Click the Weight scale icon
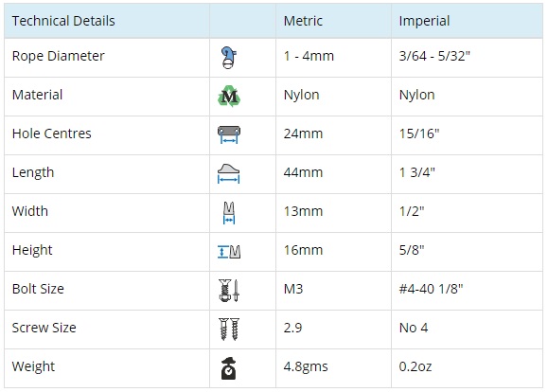Screen dimensions: 548x392 [228, 368]
